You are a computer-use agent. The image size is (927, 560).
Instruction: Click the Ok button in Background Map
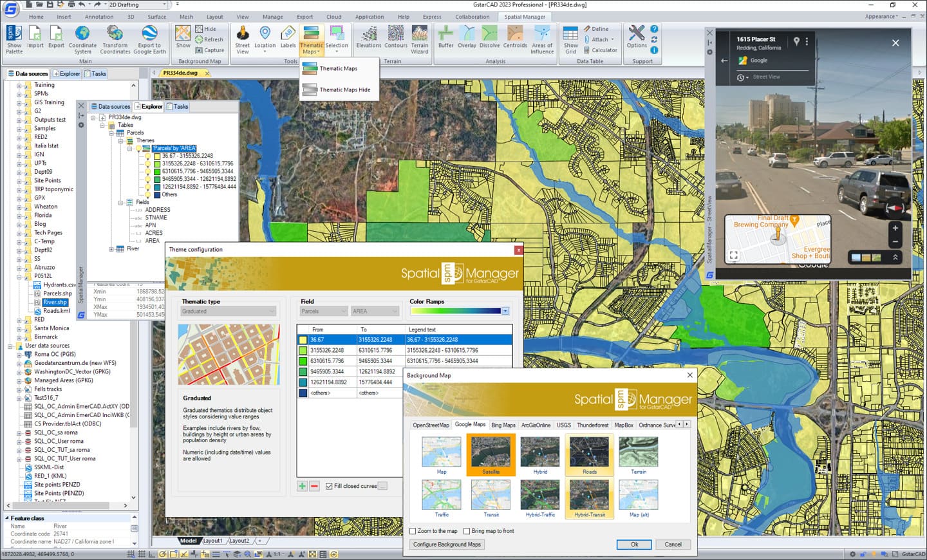coord(634,545)
